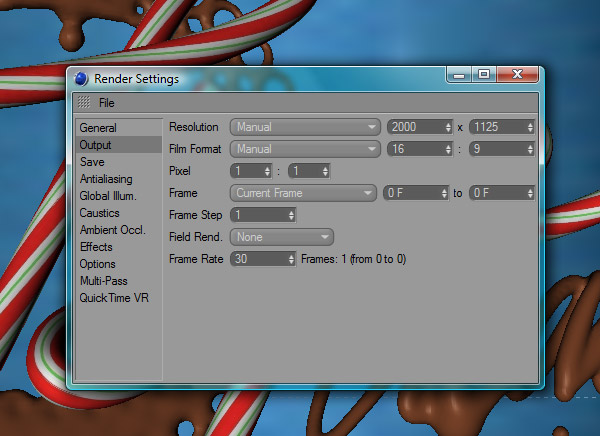Click the Cinema 4D sphere icon in title bar

[81, 79]
